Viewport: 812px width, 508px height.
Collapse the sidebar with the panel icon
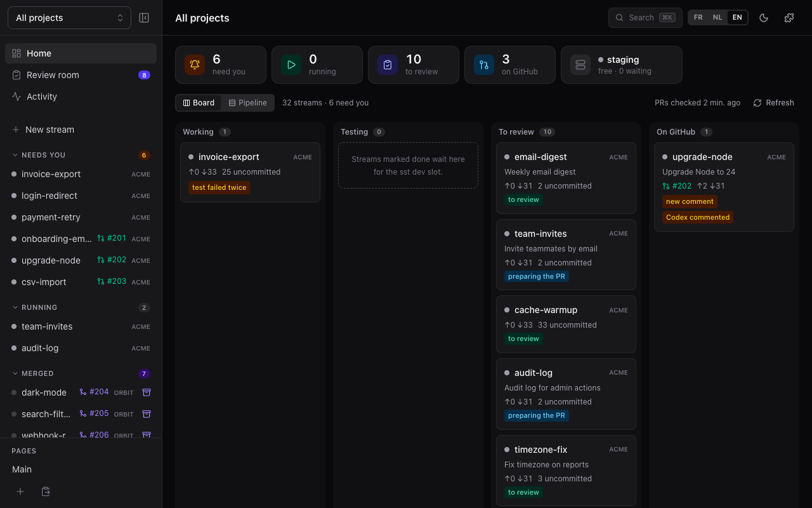pos(144,18)
